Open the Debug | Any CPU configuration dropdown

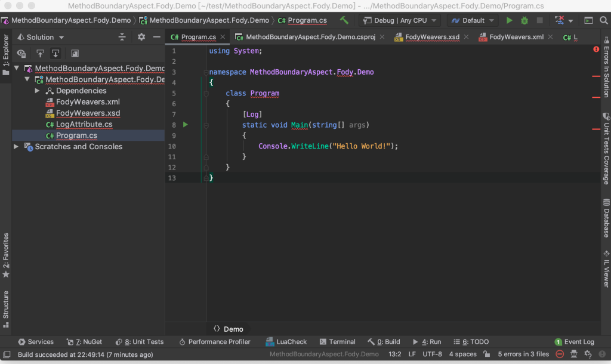400,20
